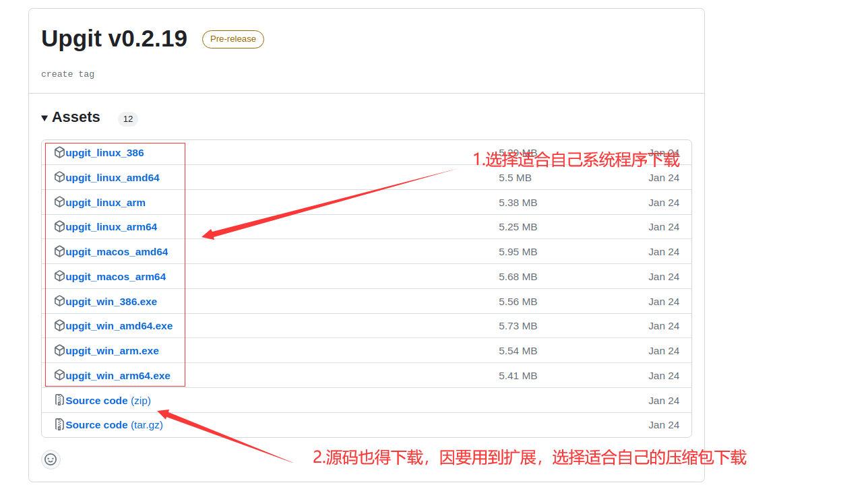This screenshot has width=868, height=489.
Task: Click Jan 24 date in Source code (tar.gz) row
Action: coord(664,425)
